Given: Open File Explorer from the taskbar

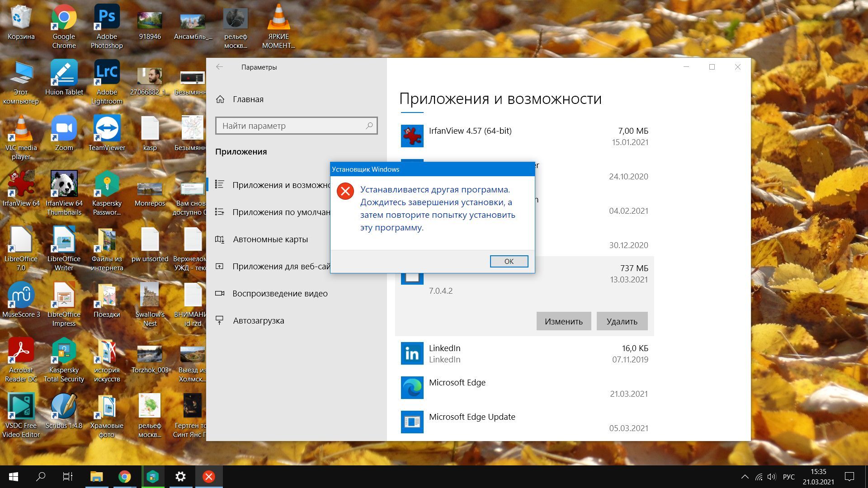Looking at the screenshot, I should 96,476.
